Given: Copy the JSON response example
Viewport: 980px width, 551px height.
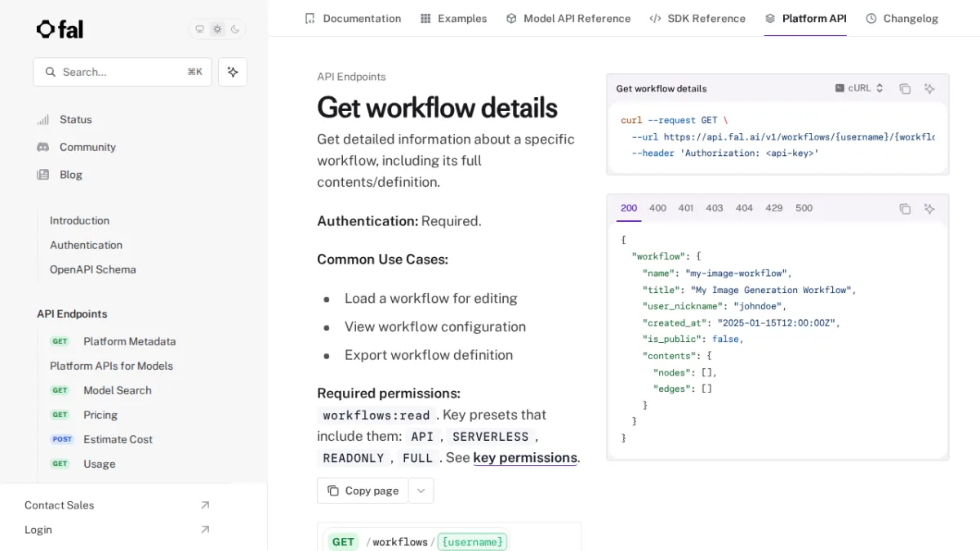Looking at the screenshot, I should coord(905,209).
